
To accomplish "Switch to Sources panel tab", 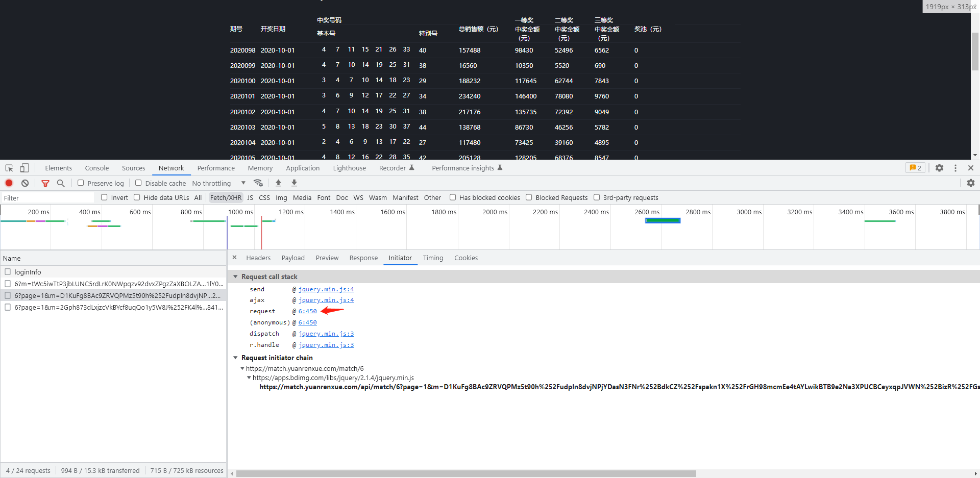I will pos(134,168).
